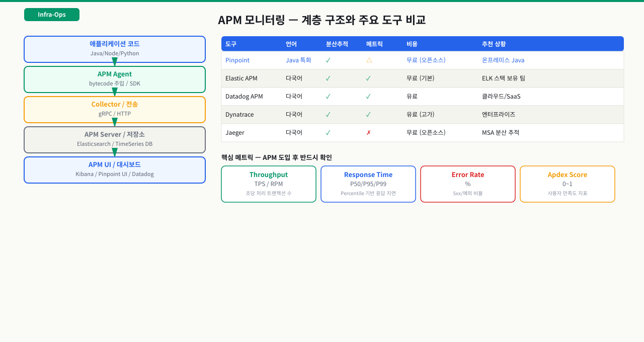Screen dimensions: 644x342
Task: Open the Pinpoint tool link
Action: coord(237,60)
